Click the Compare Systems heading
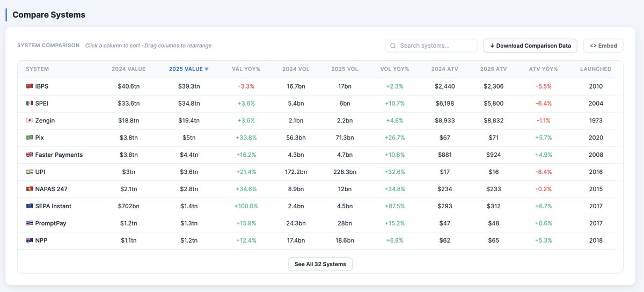 (49, 15)
